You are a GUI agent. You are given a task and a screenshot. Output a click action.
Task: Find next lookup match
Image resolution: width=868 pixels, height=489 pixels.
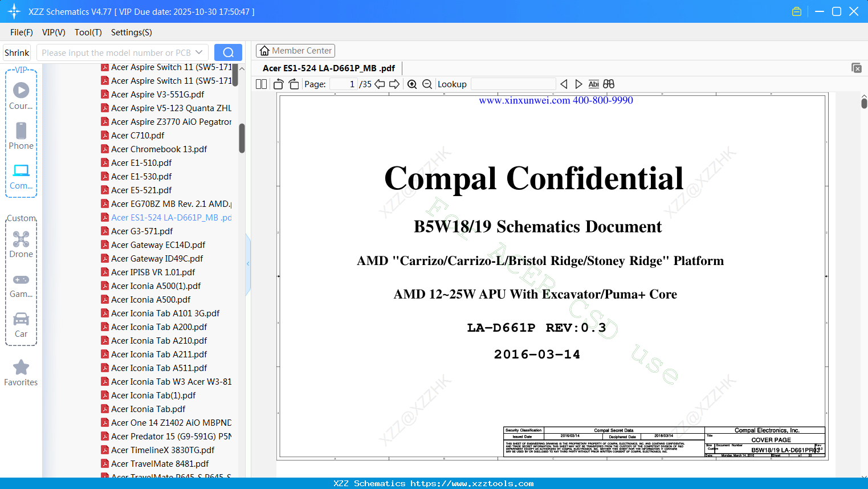point(578,84)
